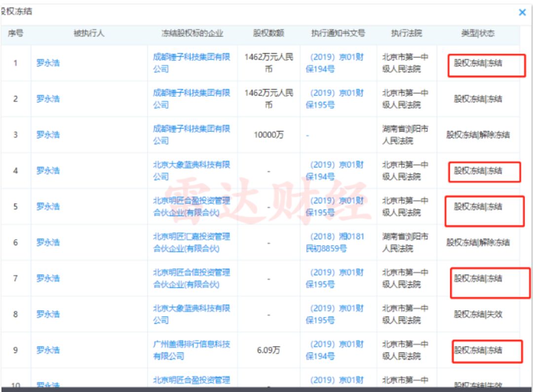Select the 类型|状态 column header
This screenshot has height=392, width=533.
(x=478, y=33)
